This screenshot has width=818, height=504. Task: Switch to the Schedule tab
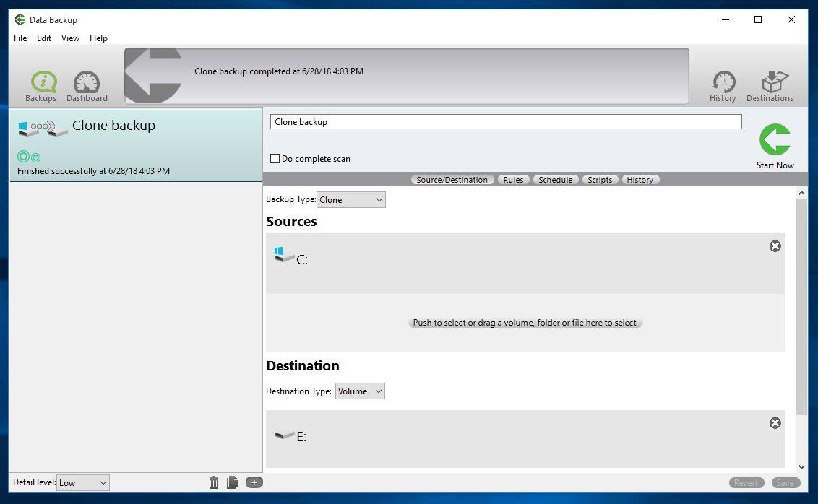[555, 180]
